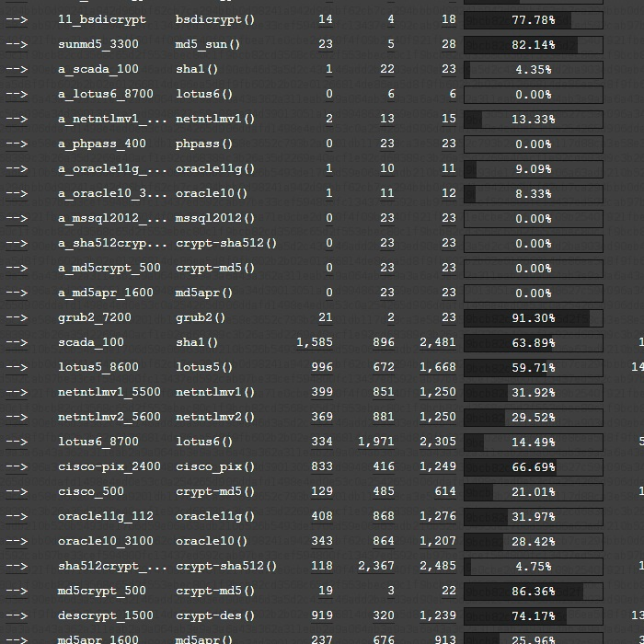Expand the descrypt_1500 row arrow
This screenshot has width=644, height=644.
(x=17, y=615)
